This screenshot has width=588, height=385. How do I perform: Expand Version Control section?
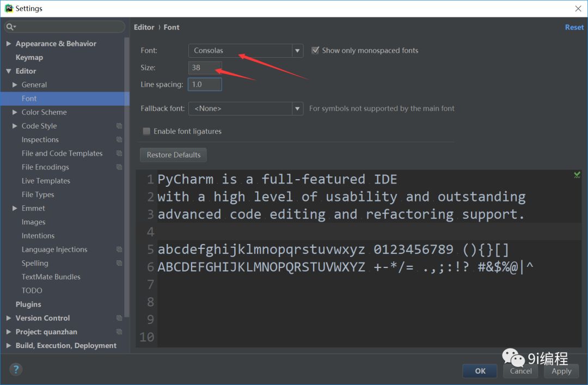point(9,318)
